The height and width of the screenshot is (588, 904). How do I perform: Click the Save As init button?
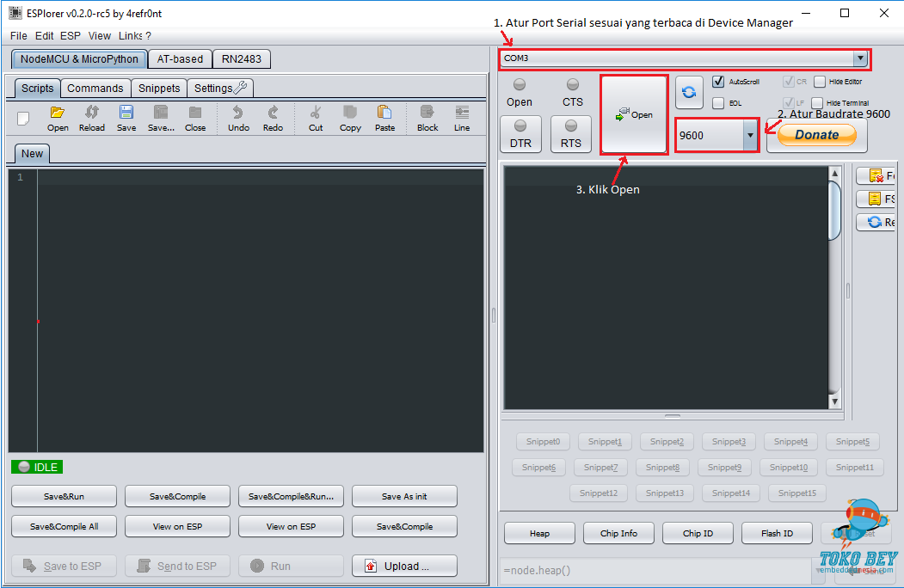pyautogui.click(x=405, y=496)
